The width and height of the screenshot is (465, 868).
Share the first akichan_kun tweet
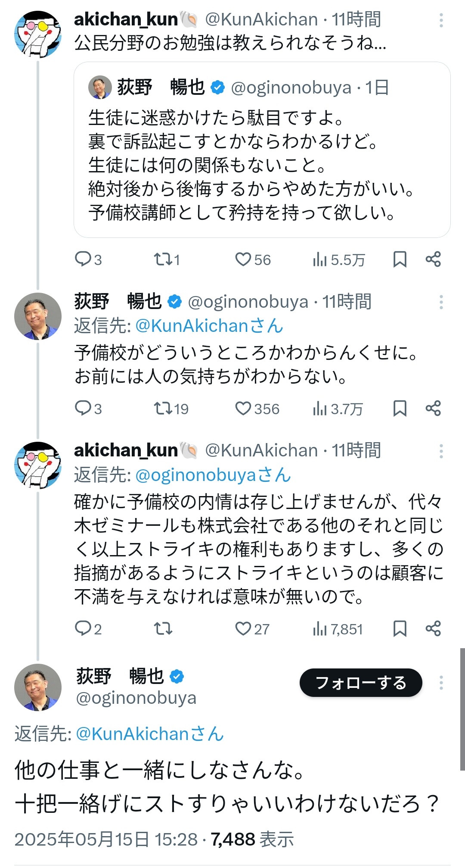point(433,259)
